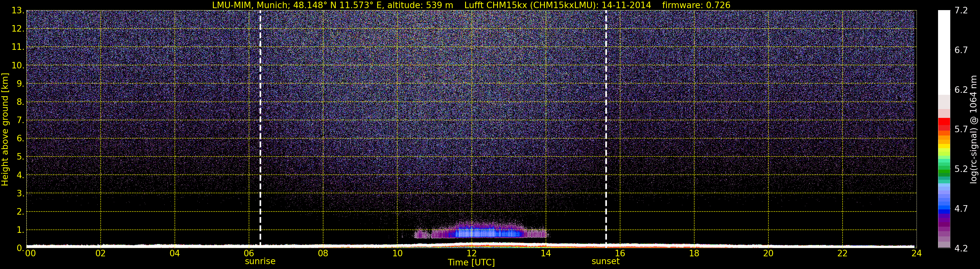
Task: Click the time axis tick "08"
Action: [x=323, y=253]
